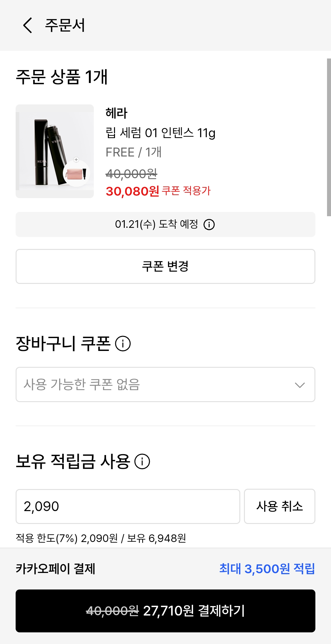Tap the product name 립 세럼 01 인텐스 11g
Viewport: 331px width, 644px height.
(160, 133)
